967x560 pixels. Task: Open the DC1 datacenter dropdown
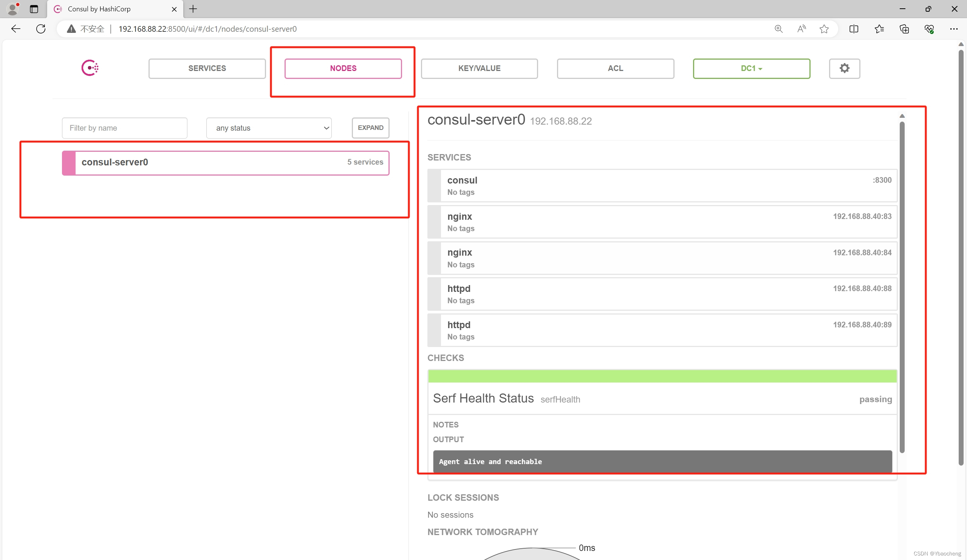751,69
